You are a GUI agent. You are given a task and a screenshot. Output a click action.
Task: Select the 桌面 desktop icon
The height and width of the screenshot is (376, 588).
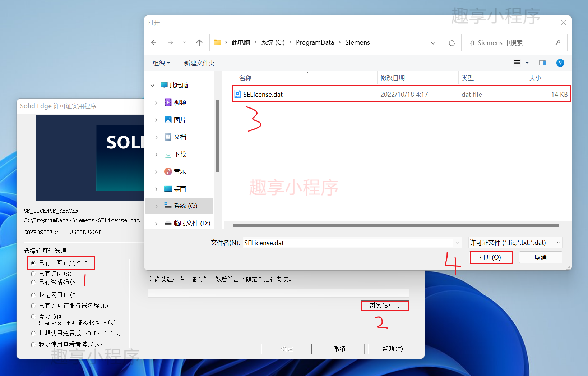point(168,189)
